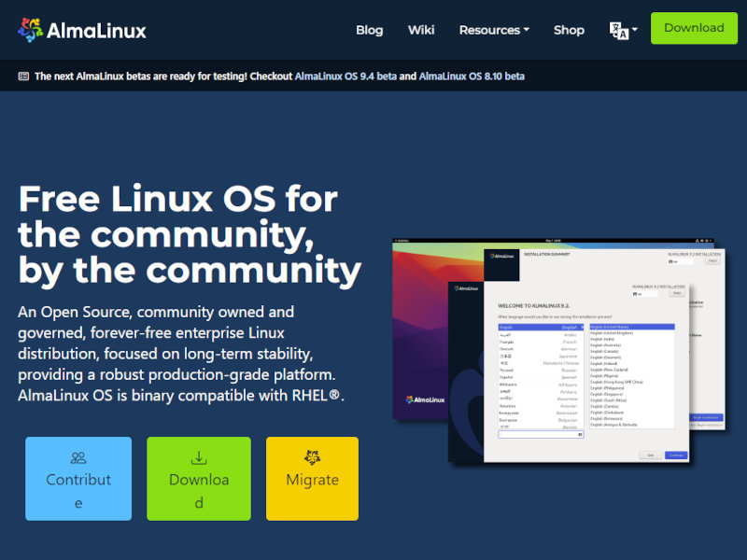Click the Quit button in installer screenshot
747x560 pixels.
pyautogui.click(x=650, y=455)
